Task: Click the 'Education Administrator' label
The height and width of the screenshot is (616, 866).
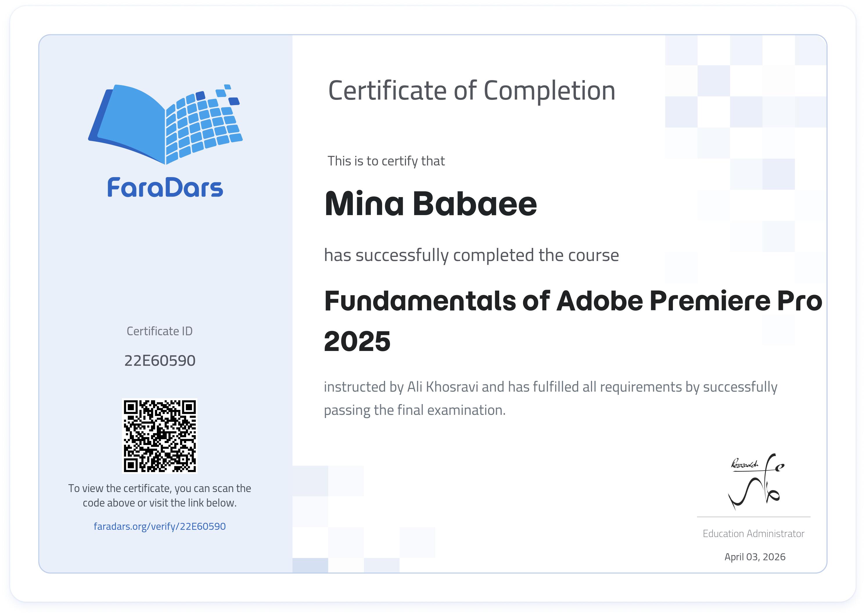Action: point(753,534)
